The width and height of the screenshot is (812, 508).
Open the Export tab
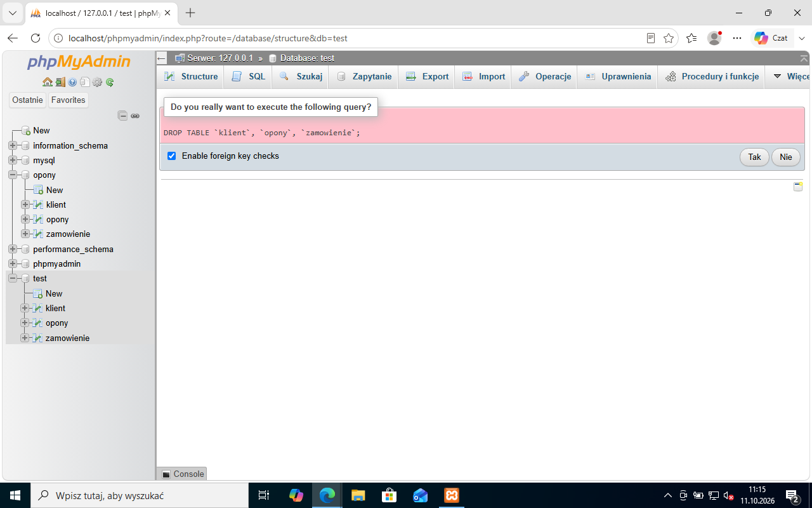pos(426,76)
